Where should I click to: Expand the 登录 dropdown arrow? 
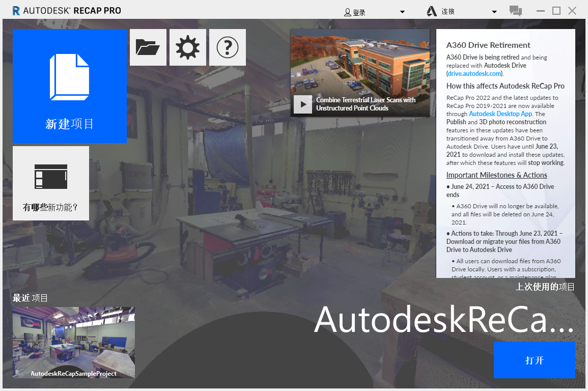coord(402,12)
